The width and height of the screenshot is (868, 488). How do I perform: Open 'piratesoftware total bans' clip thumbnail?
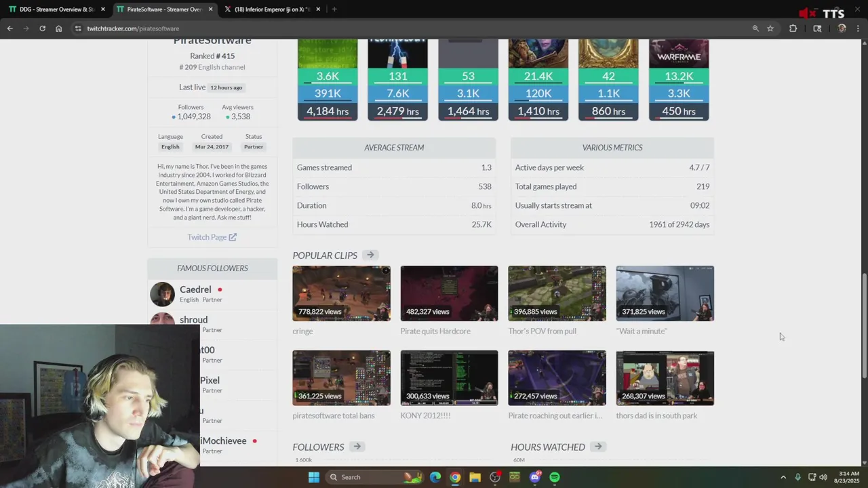(341, 378)
